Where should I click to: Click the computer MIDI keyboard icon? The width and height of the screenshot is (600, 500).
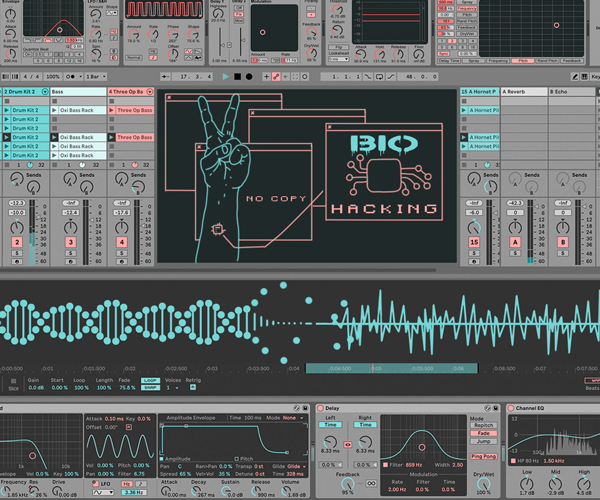pos(584,77)
